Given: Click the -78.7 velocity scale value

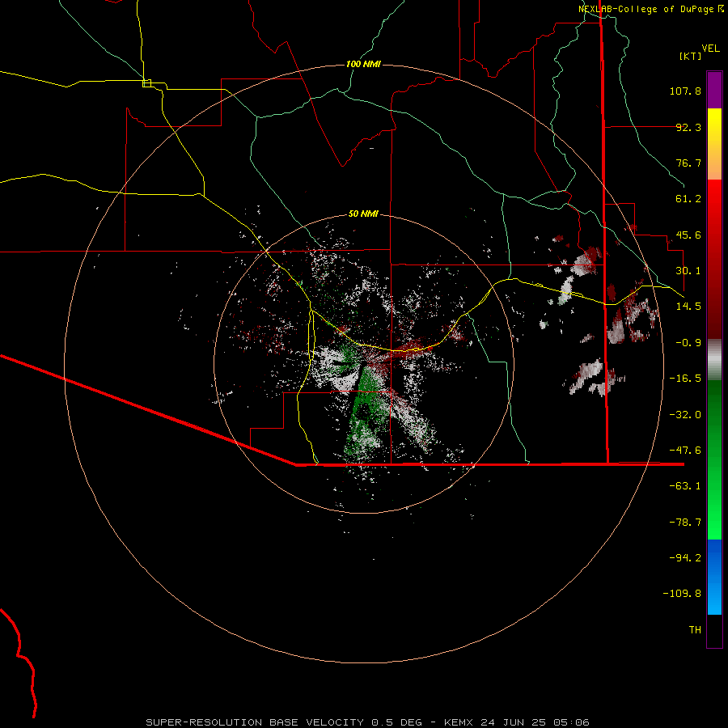Looking at the screenshot, I should [x=685, y=523].
